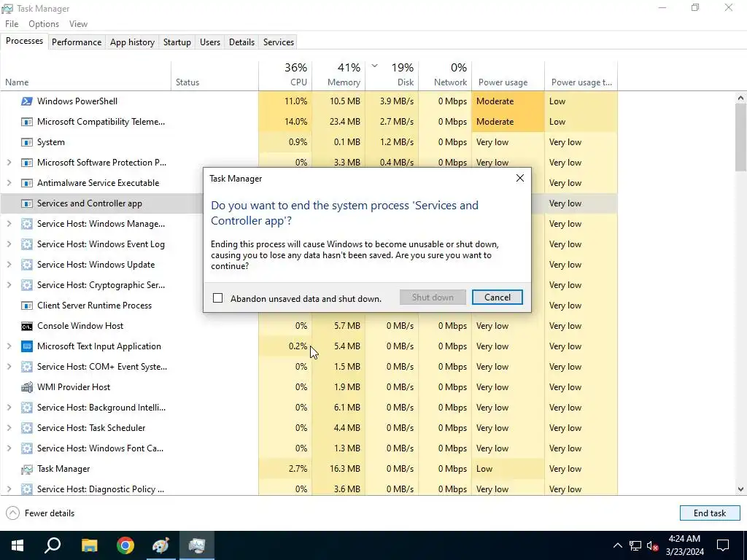The image size is (747, 560).
Task: Click the Console Window Host icon
Action: coord(27,326)
